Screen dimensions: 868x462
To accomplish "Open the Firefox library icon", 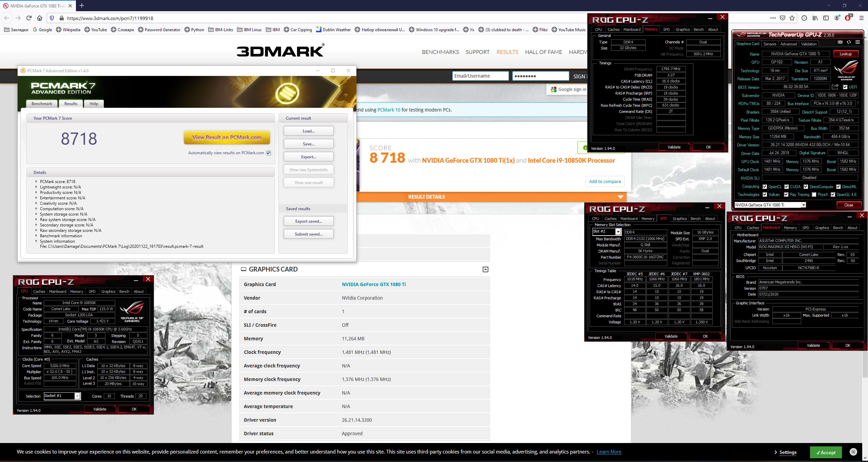I will pyautogui.click(x=815, y=18).
